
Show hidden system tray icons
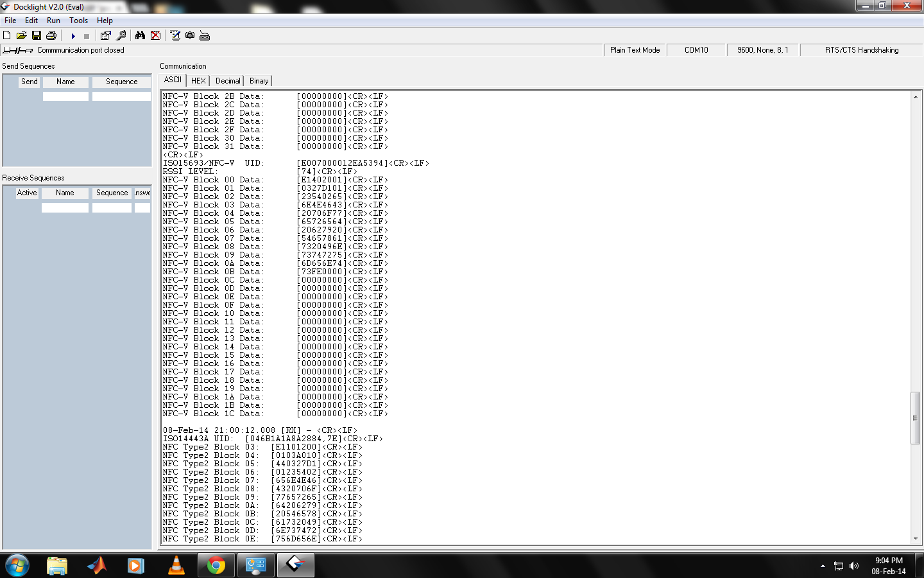(823, 566)
